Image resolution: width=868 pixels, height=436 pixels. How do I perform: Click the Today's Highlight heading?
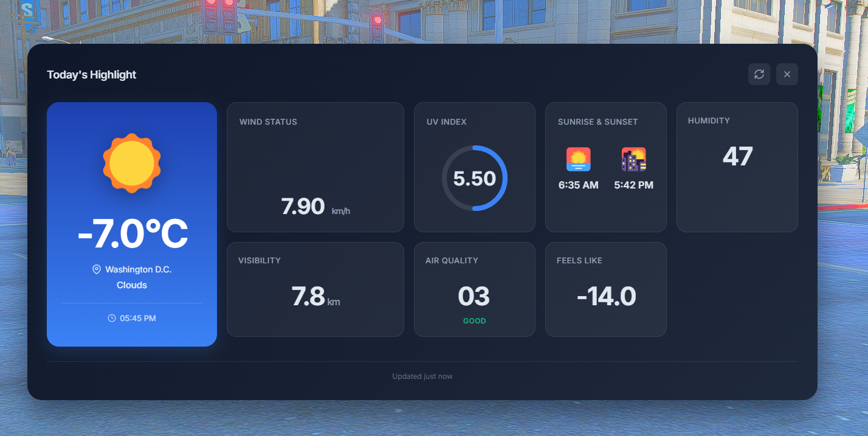click(92, 75)
